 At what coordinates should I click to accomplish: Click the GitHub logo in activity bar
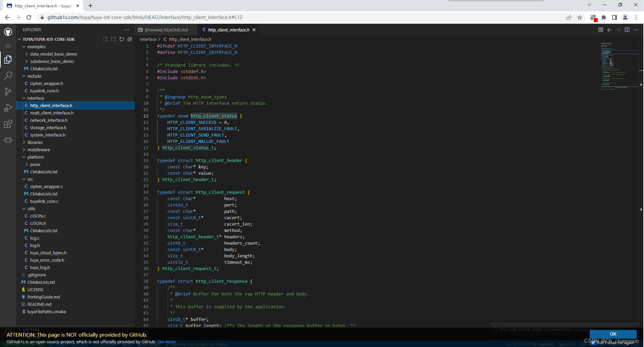[8, 32]
